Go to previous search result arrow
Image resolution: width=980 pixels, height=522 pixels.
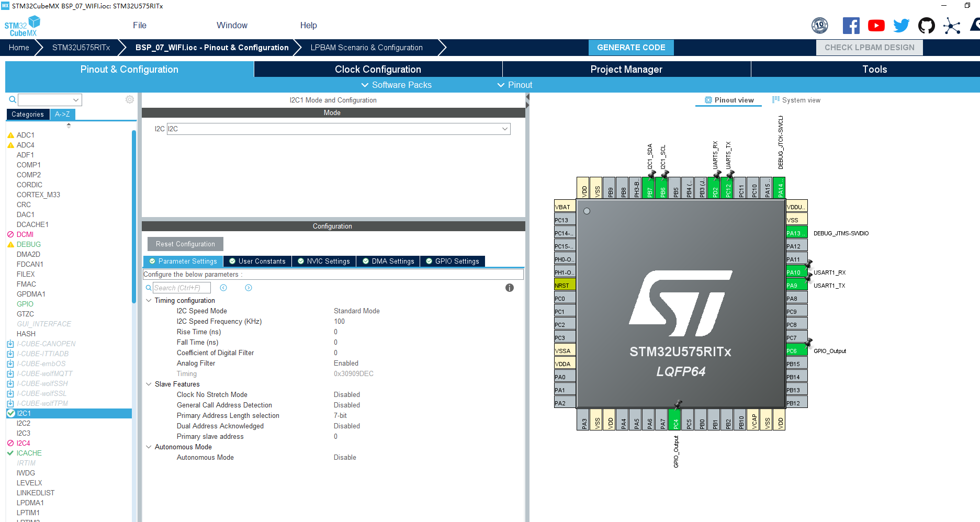click(x=223, y=288)
